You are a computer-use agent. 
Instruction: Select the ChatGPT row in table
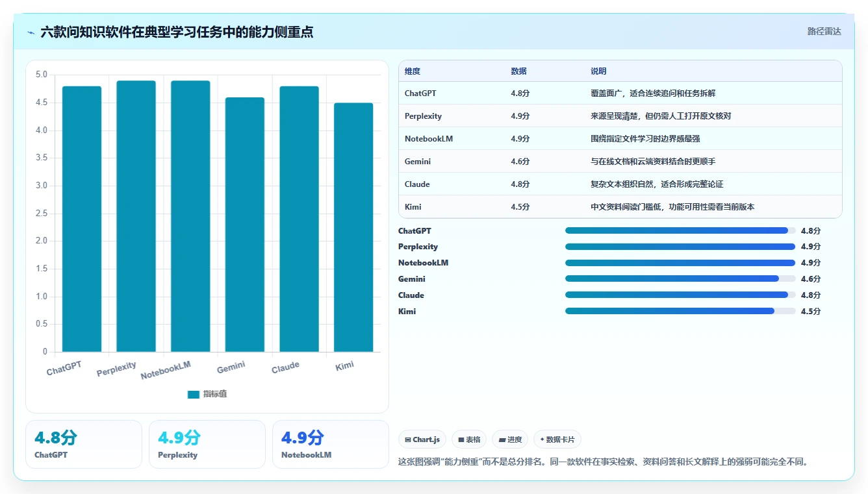coord(620,93)
